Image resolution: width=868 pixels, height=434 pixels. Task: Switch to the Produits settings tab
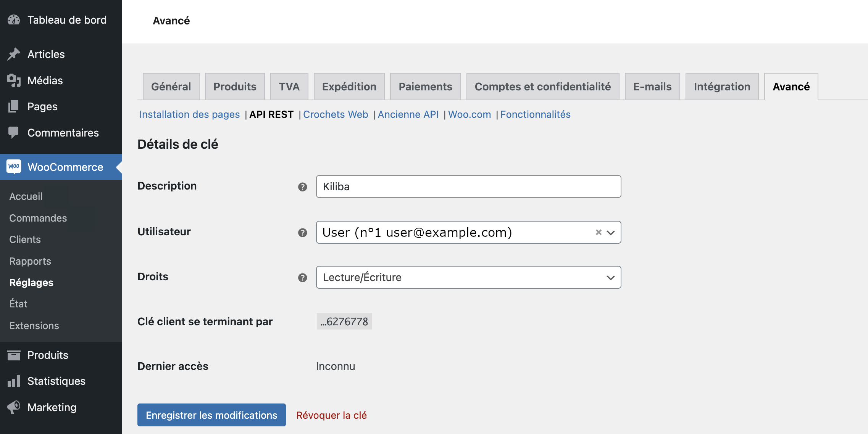(235, 87)
